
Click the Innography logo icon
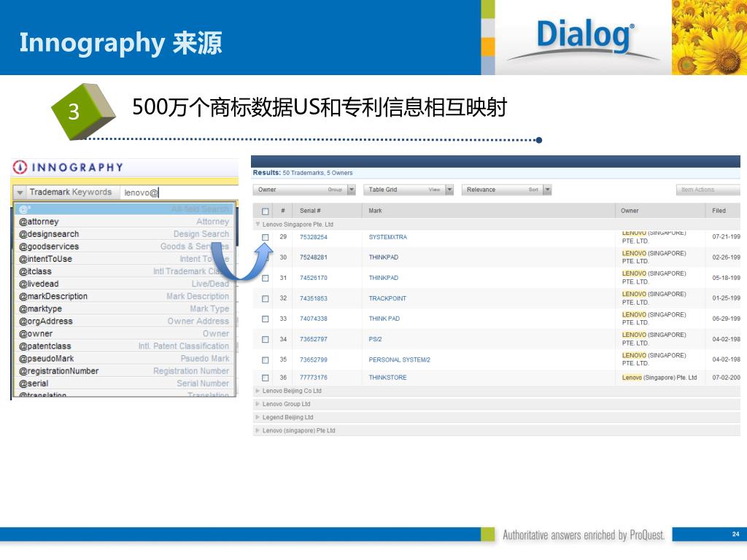20,167
